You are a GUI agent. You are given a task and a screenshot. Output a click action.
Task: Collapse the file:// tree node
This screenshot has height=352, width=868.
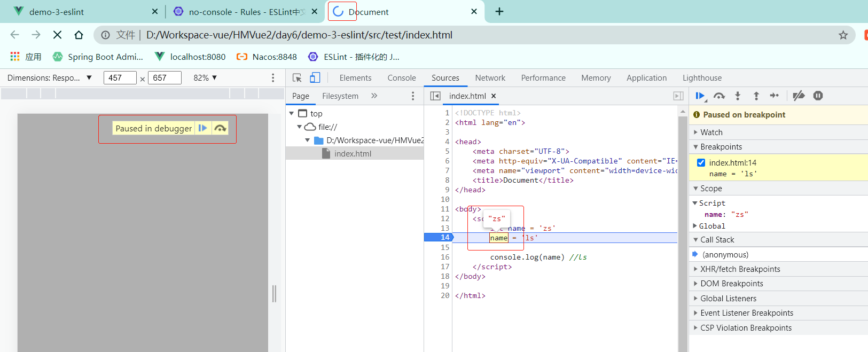pos(300,127)
